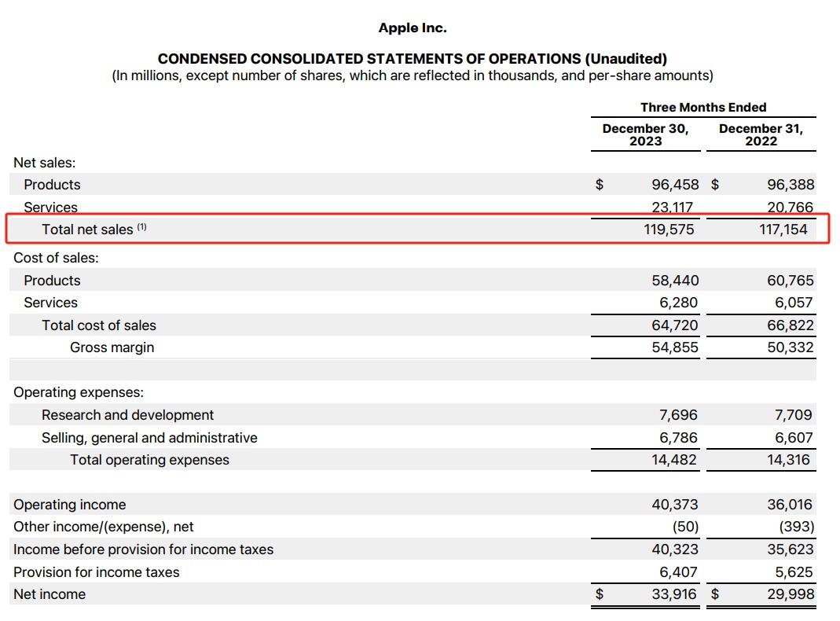Select the 'Net sales:' label

click(45, 163)
